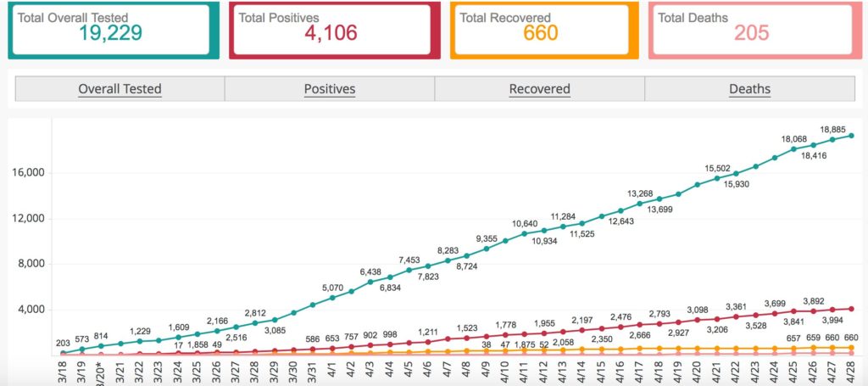Select the last orange recovered point labeled 660
This screenshot has width=868, height=386.
(851, 348)
